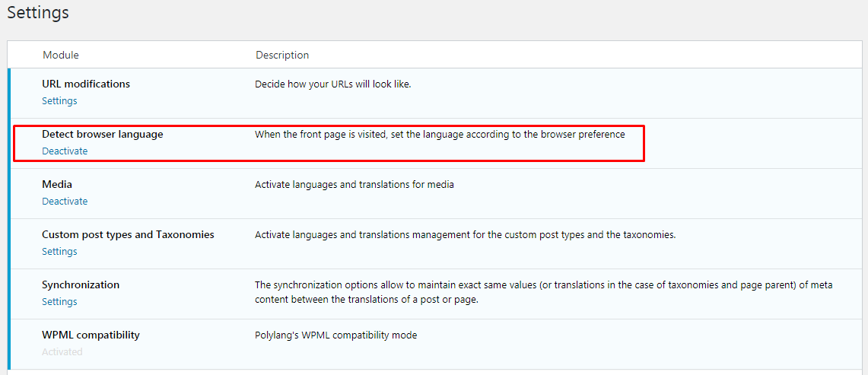Click the Settings page heading

click(x=38, y=13)
